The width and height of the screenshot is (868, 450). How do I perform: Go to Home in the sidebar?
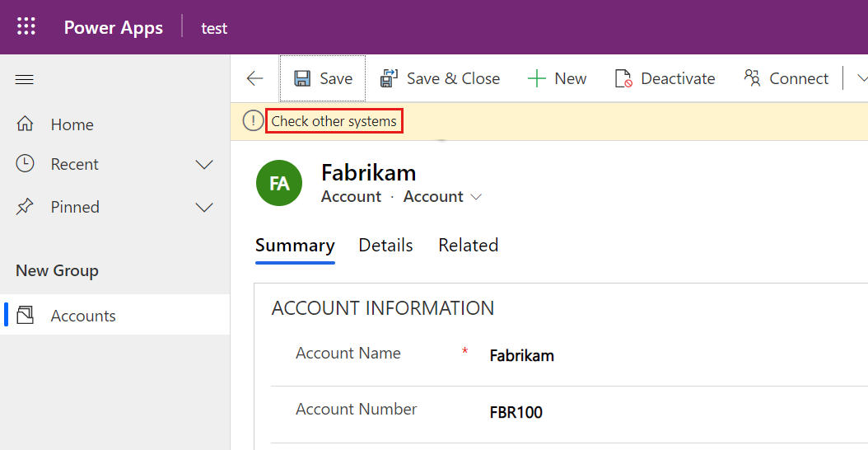pos(72,124)
